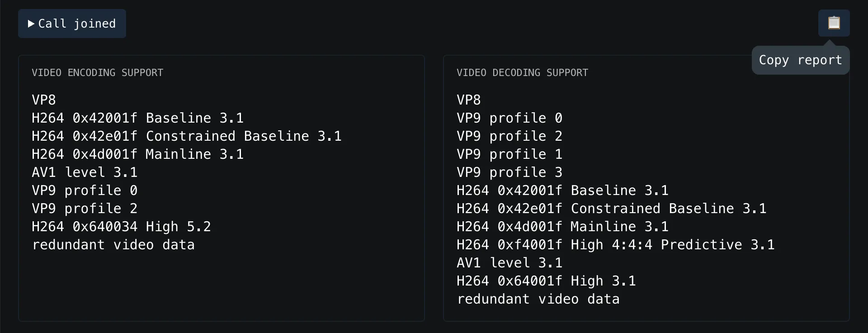Click H264 0x640034 High 5.2 entry

point(121,227)
